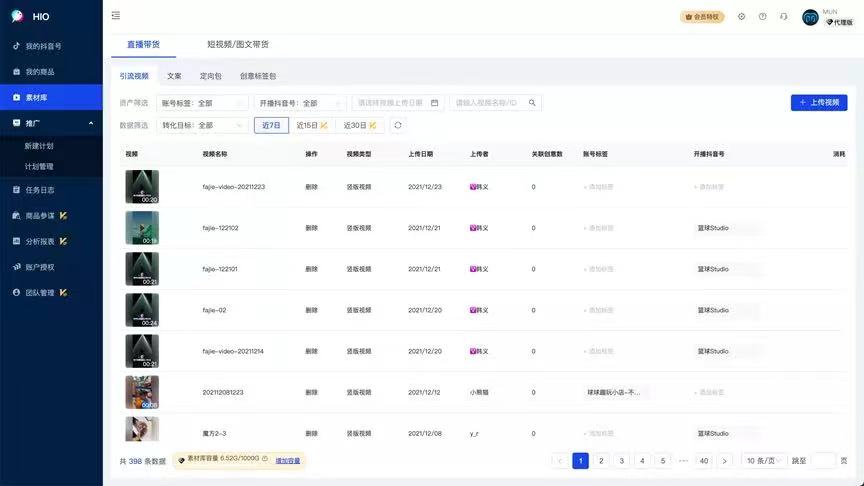Open thumbnail of 202112081223 video
Viewport: 864px width, 486px height.
click(x=142, y=392)
